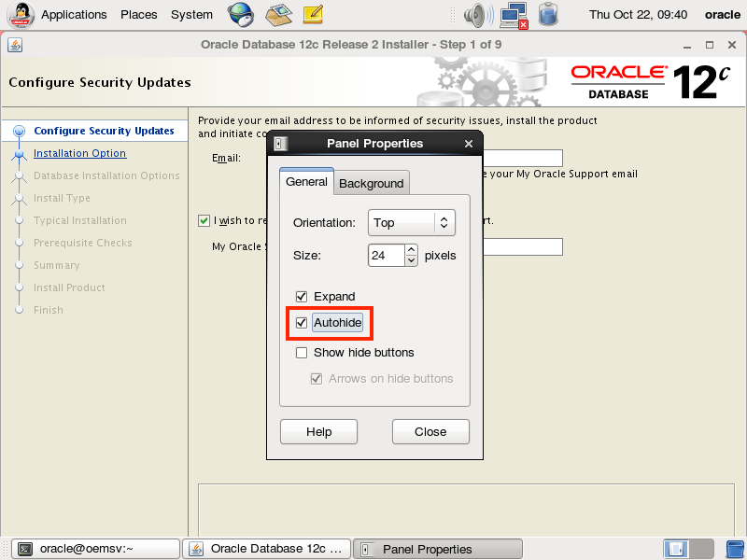Select the General tab

(306, 181)
